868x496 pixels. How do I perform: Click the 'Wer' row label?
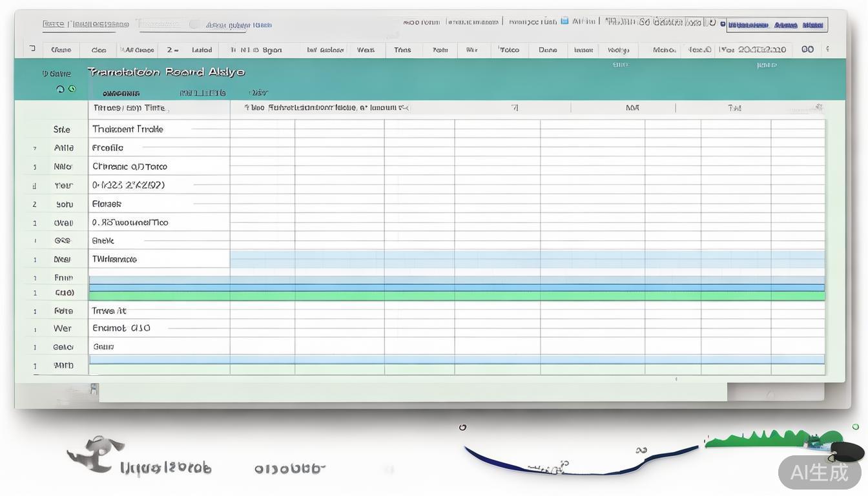(x=63, y=329)
